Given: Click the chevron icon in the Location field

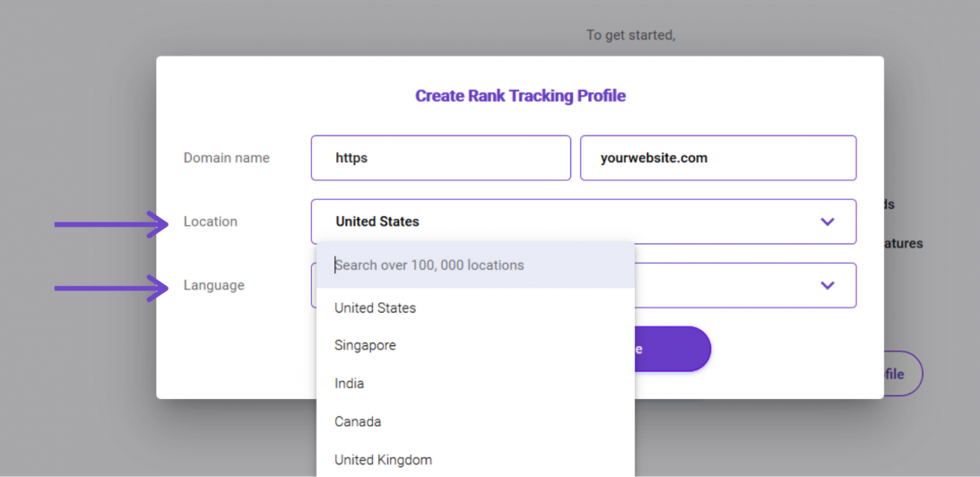Looking at the screenshot, I should (828, 221).
